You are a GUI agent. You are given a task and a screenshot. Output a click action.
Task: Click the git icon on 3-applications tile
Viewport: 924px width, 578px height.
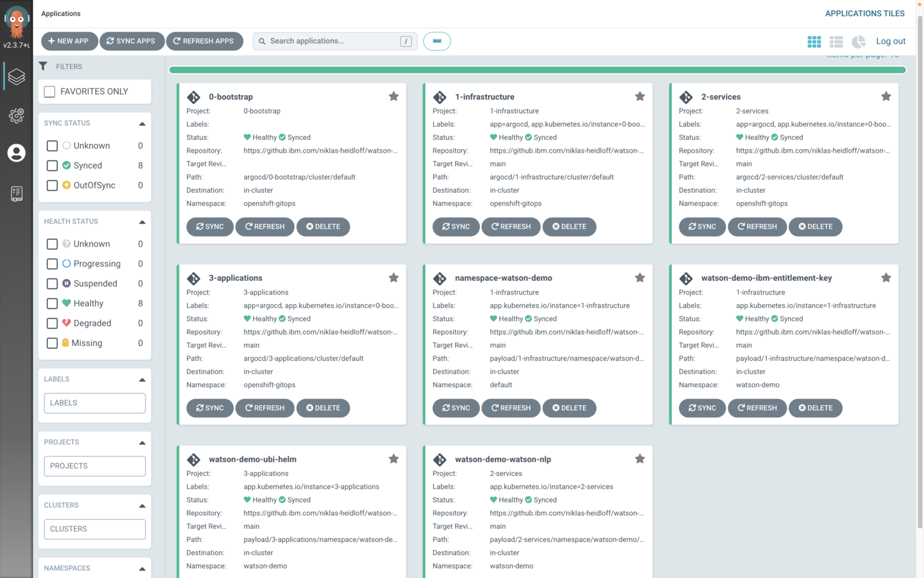click(x=194, y=278)
